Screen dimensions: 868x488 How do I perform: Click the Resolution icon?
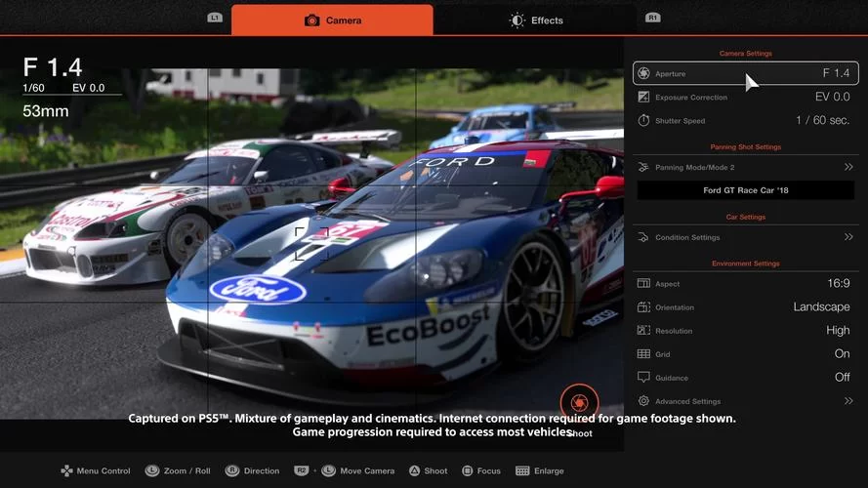pyautogui.click(x=643, y=330)
